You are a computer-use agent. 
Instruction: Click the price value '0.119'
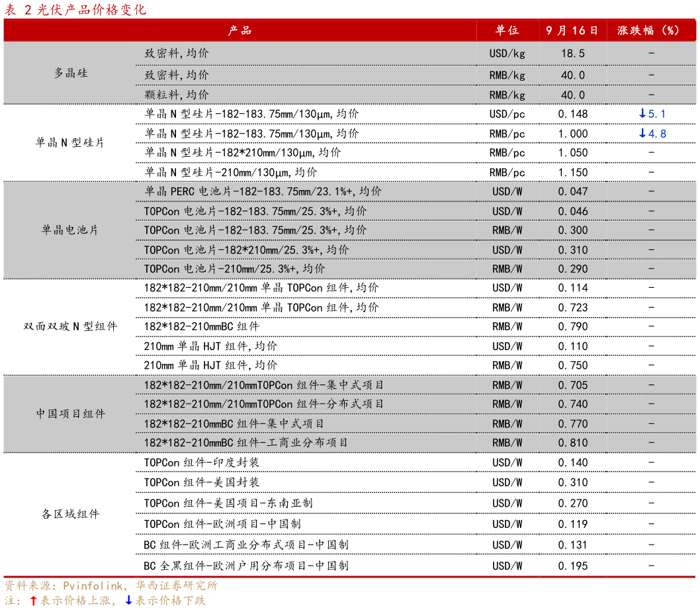(573, 524)
